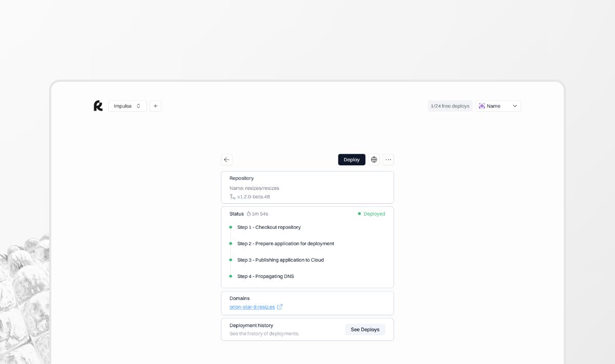Viewport: 615px width, 364px height.
Task: Click the timer icon next to 1m 54s
Action: (249, 214)
